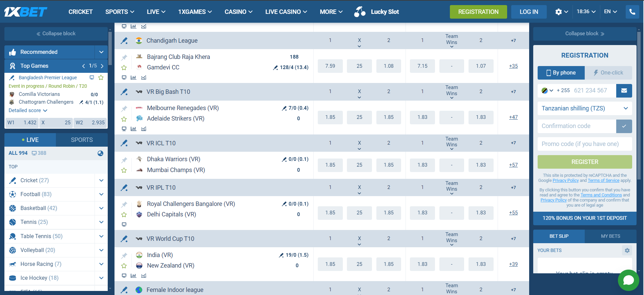Open country code flag dropdown
This screenshot has width=644, height=295.
click(547, 91)
